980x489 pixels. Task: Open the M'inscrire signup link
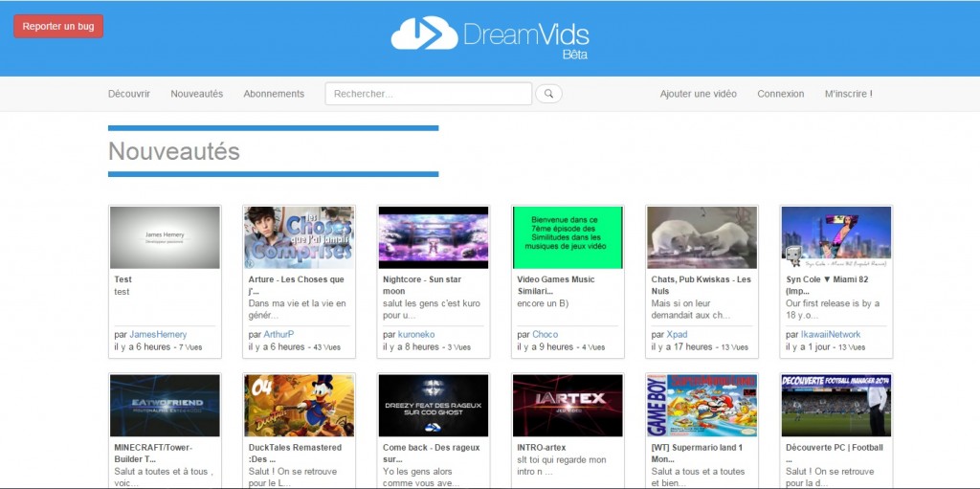(x=848, y=94)
